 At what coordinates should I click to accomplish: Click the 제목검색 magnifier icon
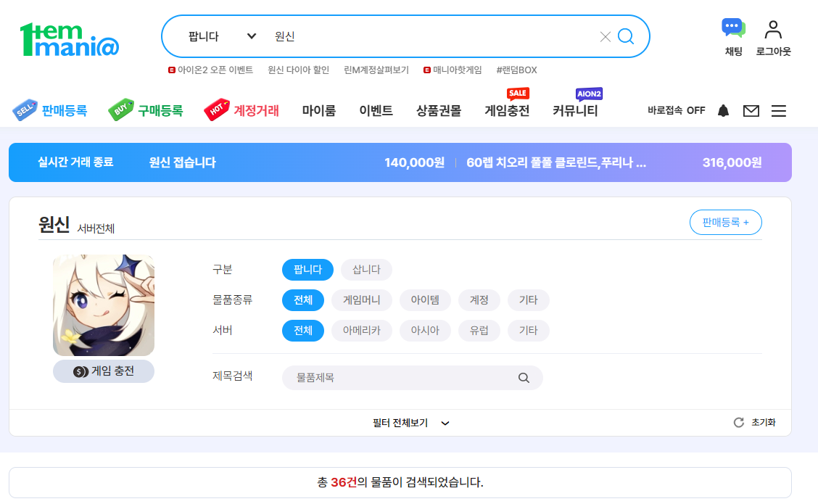point(524,378)
